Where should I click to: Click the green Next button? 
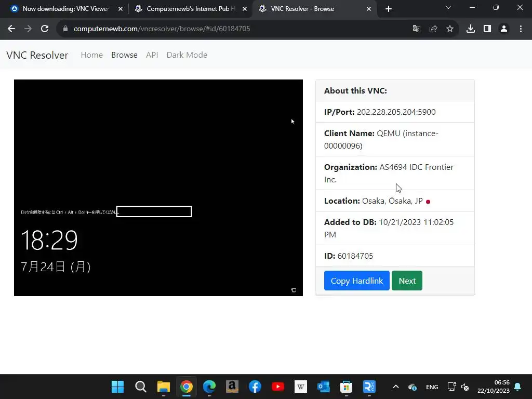pos(407,281)
